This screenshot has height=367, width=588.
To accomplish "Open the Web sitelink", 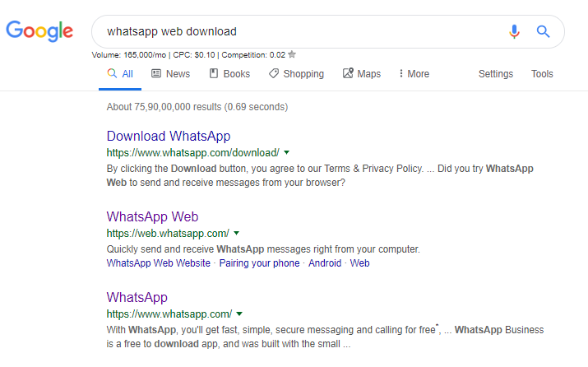I will [x=359, y=263].
